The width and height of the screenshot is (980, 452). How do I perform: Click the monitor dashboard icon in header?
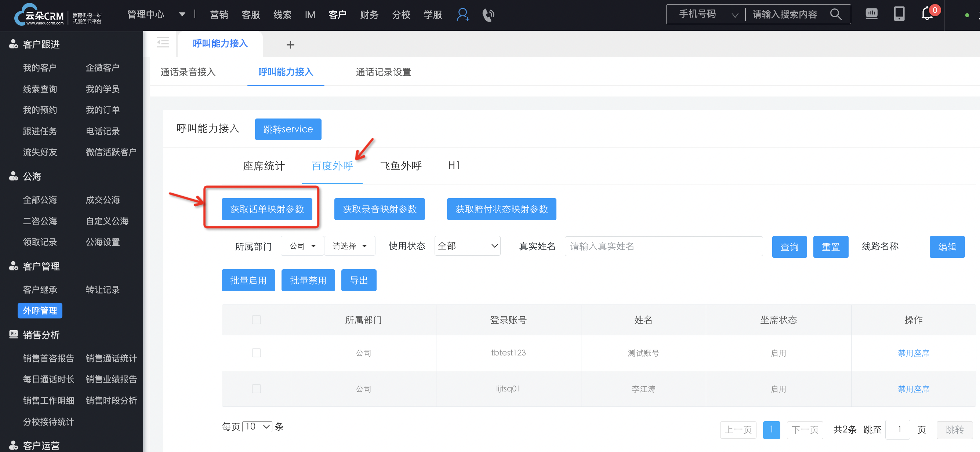point(871,14)
